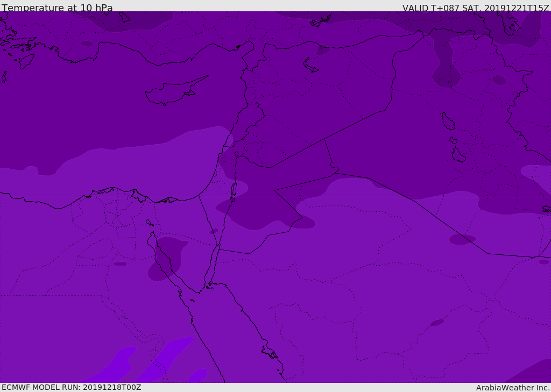Select the VALID T+087 timestamp label
This screenshot has width=551, height=392.
click(476, 8)
